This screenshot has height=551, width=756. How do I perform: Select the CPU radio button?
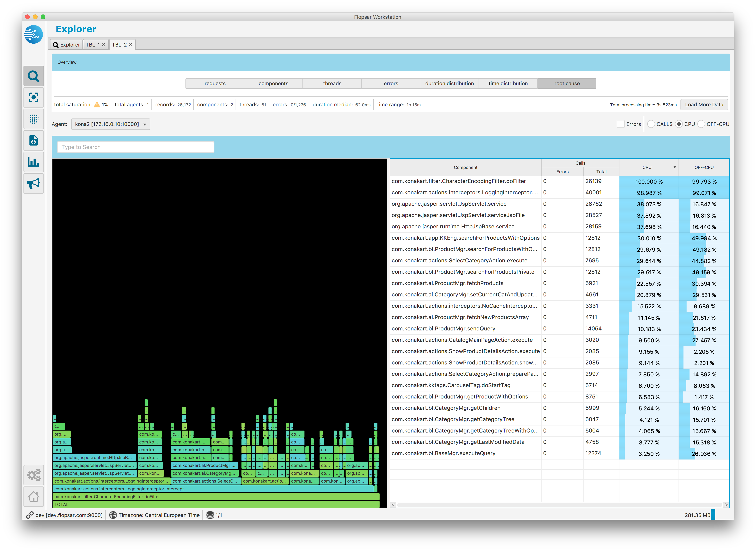pos(679,124)
